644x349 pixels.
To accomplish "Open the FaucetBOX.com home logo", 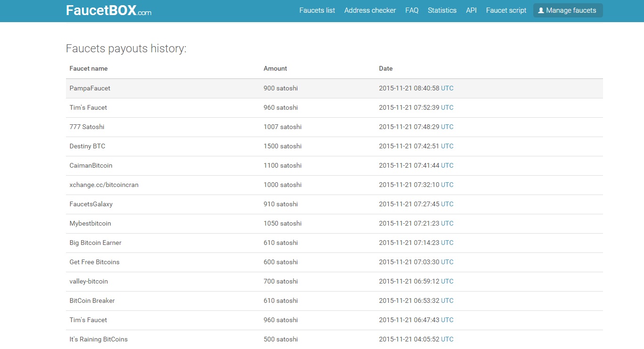I will pyautogui.click(x=109, y=10).
